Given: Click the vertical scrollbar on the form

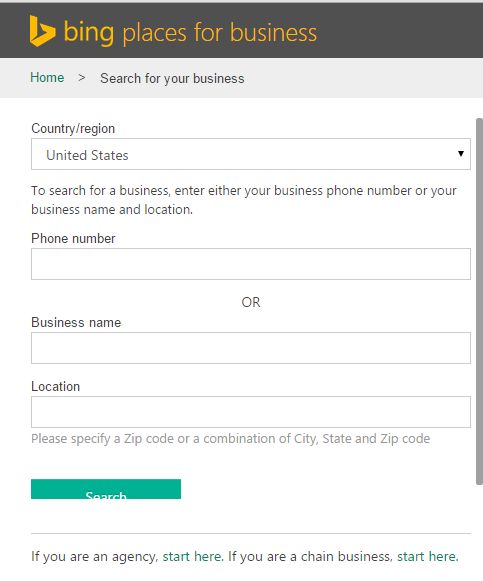Looking at the screenshot, I should click(479, 301).
